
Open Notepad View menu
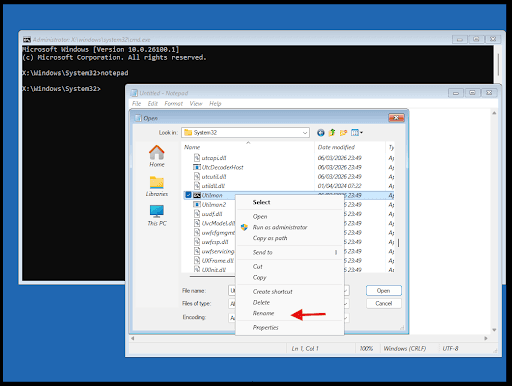coord(196,104)
